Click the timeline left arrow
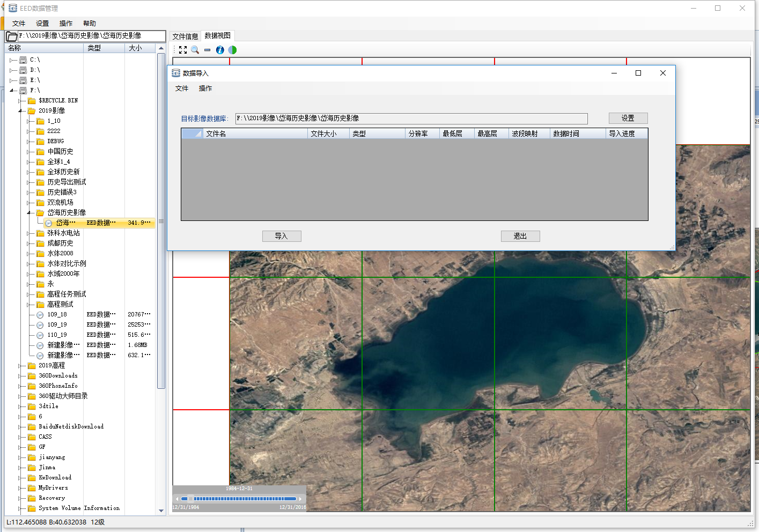The width and height of the screenshot is (759, 532). click(177, 499)
